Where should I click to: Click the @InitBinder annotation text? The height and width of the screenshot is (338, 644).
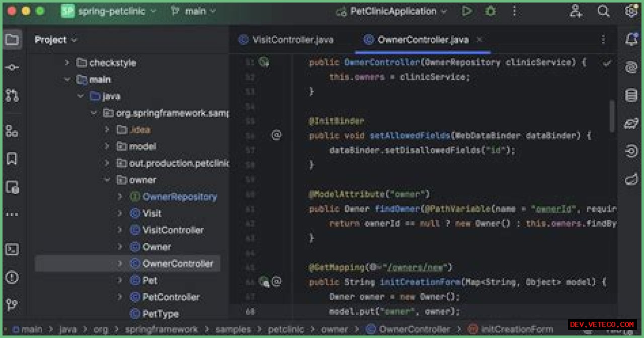click(x=337, y=121)
